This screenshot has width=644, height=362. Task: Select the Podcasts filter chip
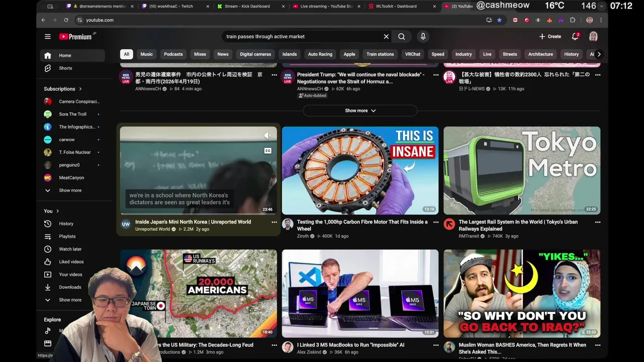coord(173,54)
